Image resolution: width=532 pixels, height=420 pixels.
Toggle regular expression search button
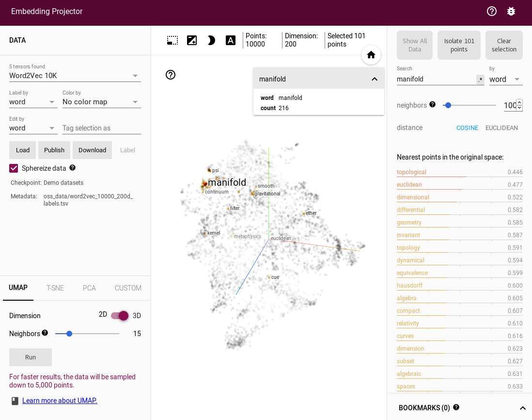480,80
